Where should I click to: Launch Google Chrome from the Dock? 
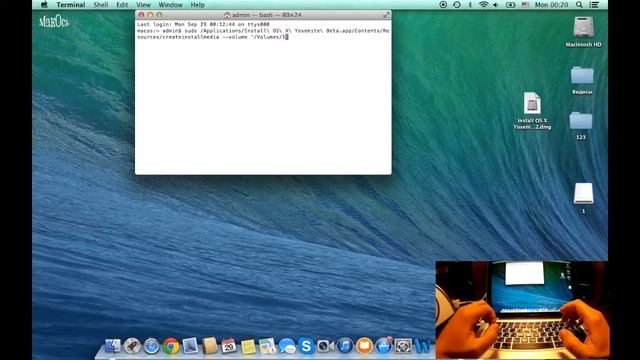tap(171, 346)
